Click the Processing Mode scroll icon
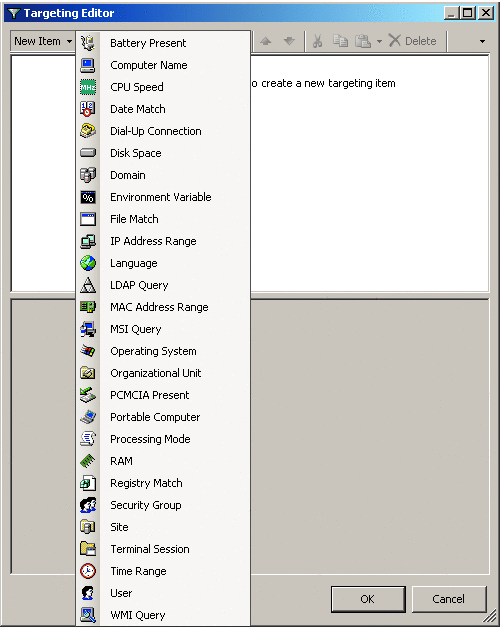 point(88,439)
